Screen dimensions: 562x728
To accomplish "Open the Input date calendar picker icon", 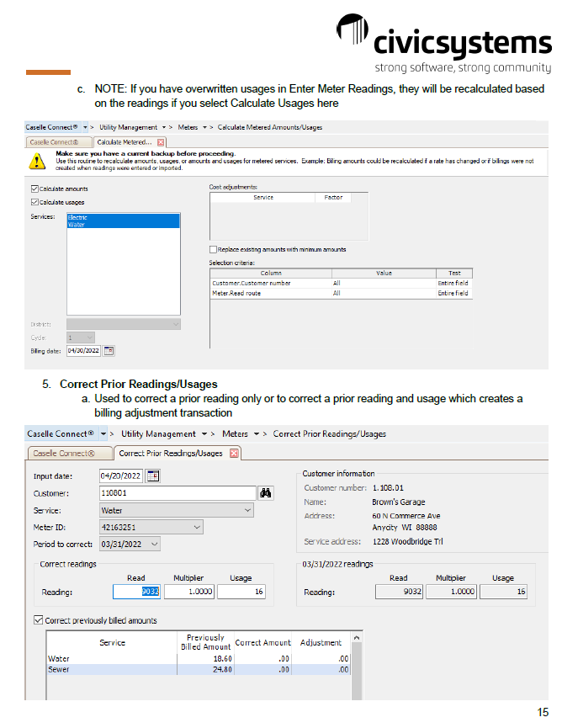I will coord(152,476).
